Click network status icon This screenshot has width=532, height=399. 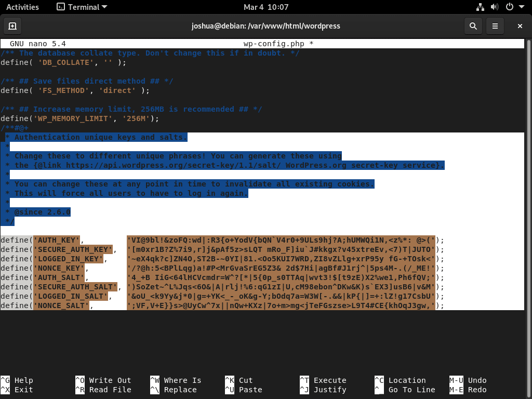(x=480, y=7)
